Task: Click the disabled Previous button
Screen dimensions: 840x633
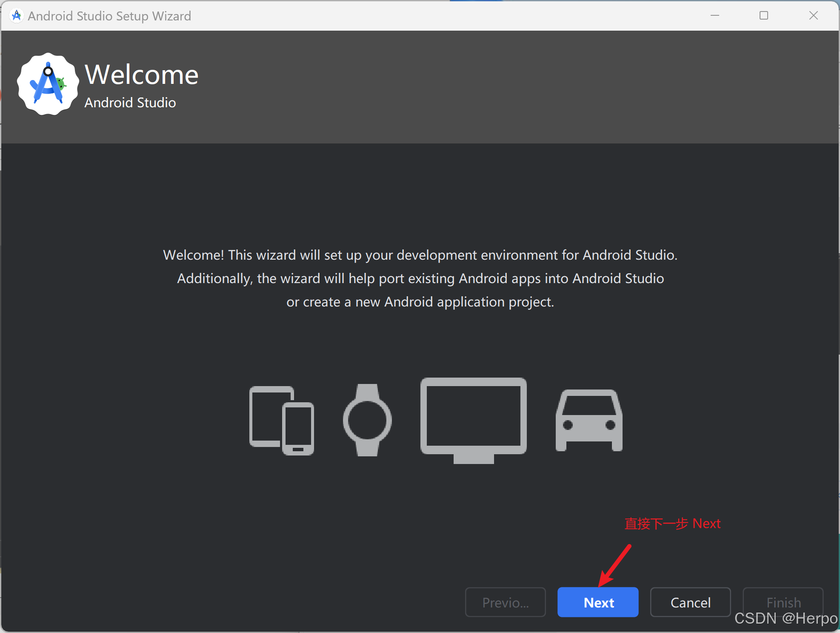Action: 505,602
